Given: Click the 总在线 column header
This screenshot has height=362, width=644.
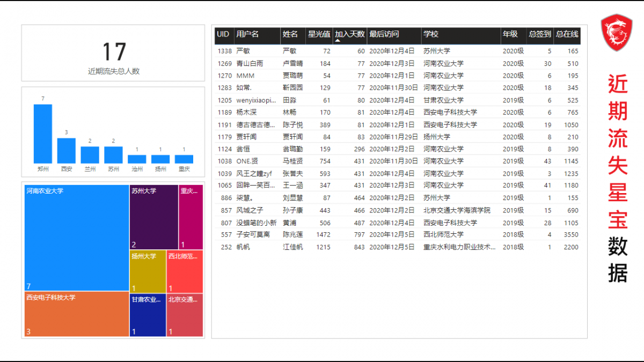Looking at the screenshot, I should click(567, 34).
